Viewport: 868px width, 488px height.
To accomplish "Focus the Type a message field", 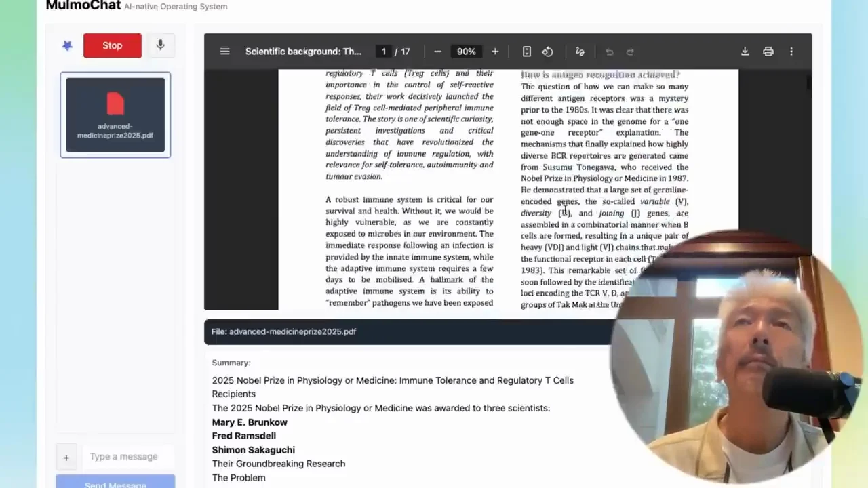I will click(x=127, y=457).
